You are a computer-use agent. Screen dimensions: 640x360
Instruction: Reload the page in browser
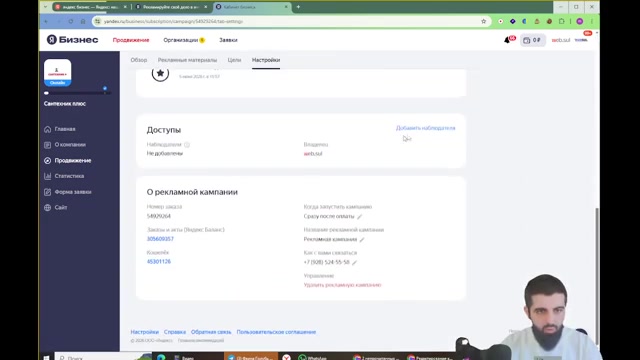tap(71, 21)
